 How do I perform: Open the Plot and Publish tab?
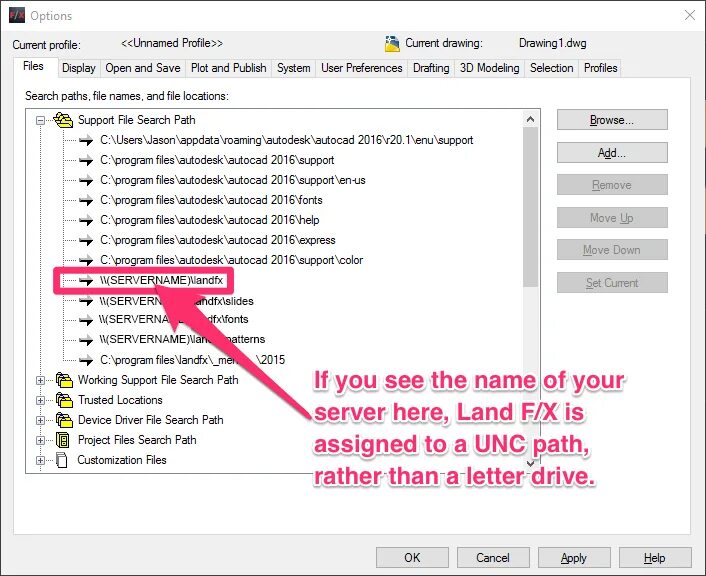click(228, 68)
